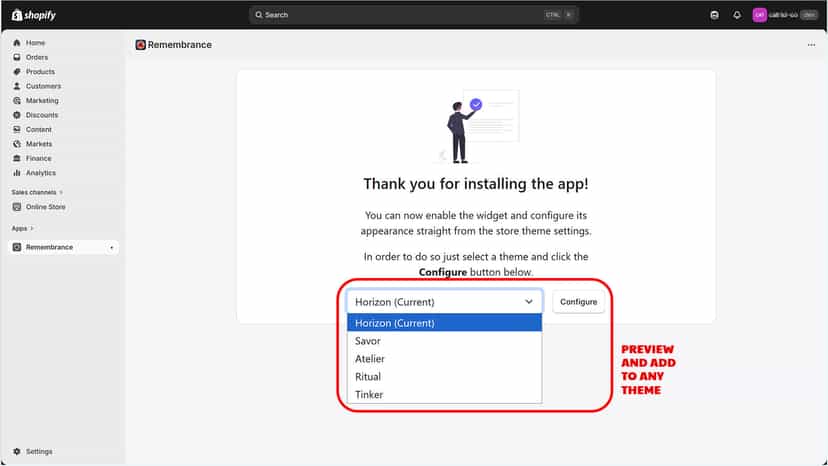Click the store name in top bar
828x466 pixels.
click(x=783, y=15)
